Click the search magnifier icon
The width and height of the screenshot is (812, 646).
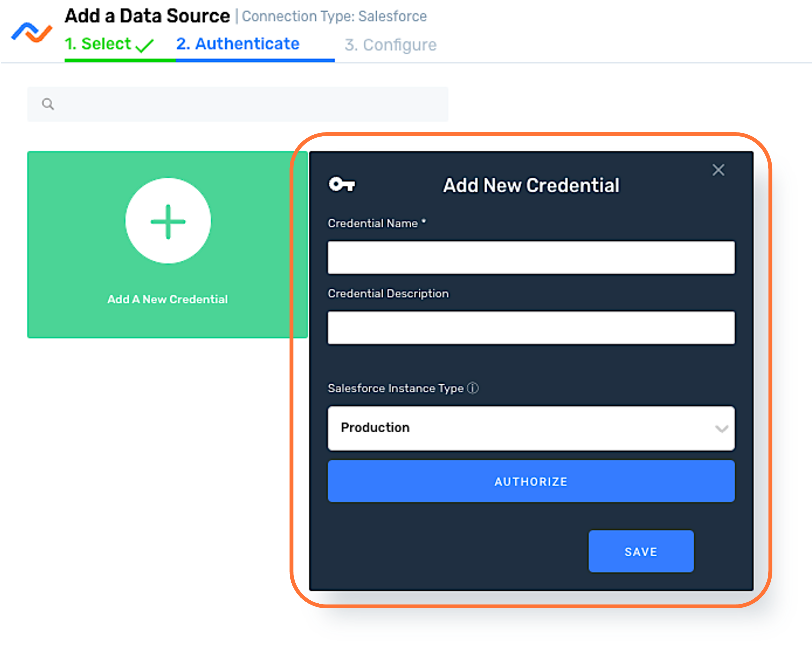coord(48,104)
